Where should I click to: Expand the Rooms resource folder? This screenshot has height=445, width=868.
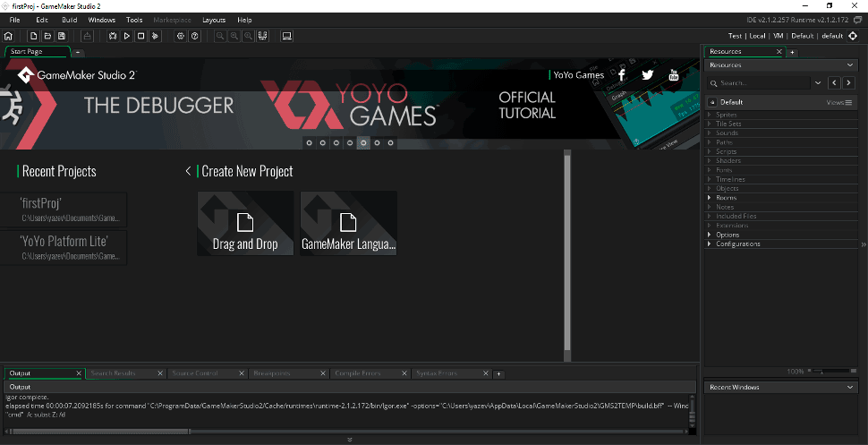click(x=710, y=198)
